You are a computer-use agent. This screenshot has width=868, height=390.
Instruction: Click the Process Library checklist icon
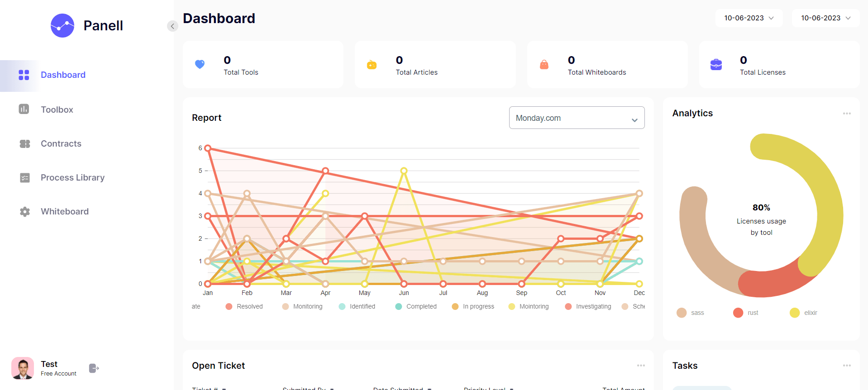[x=25, y=178]
